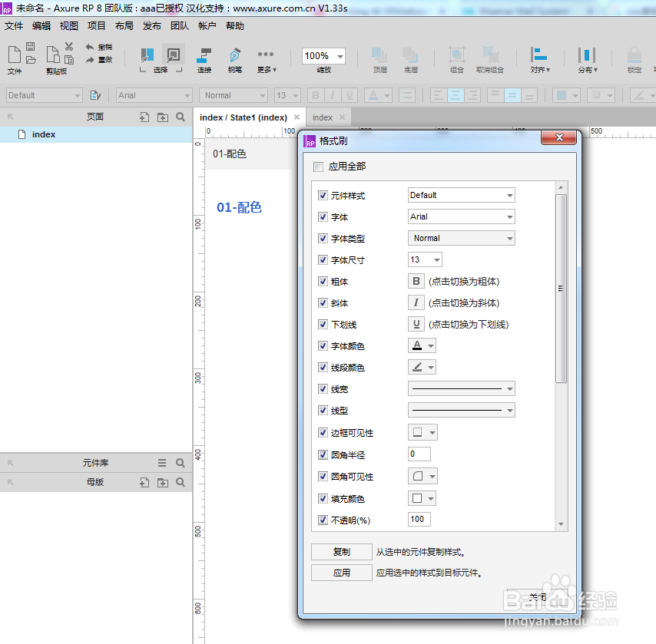Click the send to back icon
The height and width of the screenshot is (644, 656).
410,54
